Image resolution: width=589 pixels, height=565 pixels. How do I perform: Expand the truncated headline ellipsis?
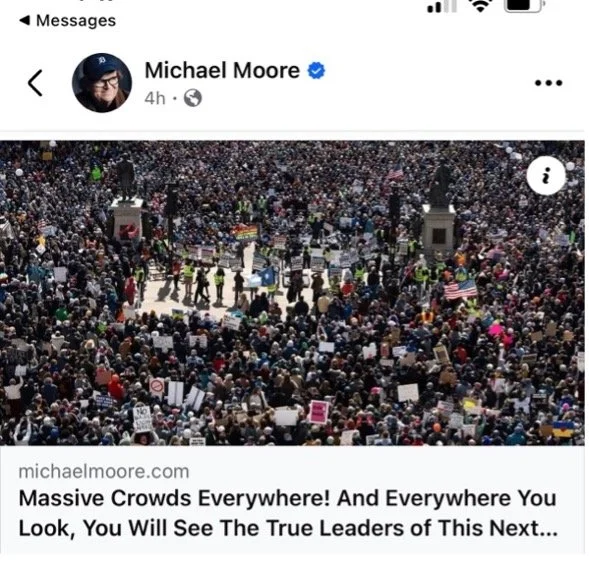[x=549, y=529]
